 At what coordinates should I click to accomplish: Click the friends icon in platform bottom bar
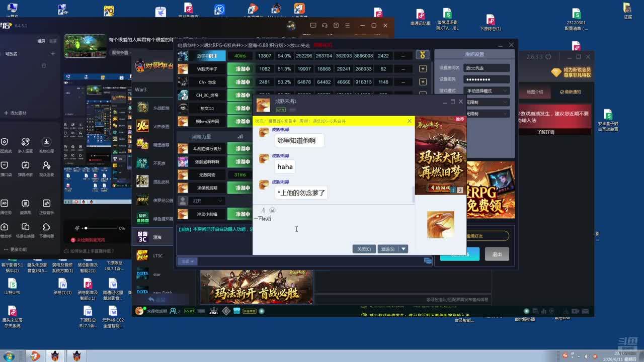(x=173, y=311)
